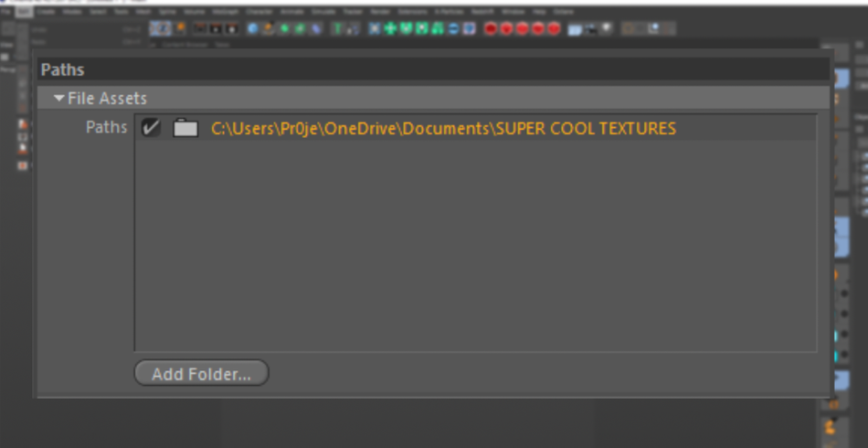Click the blue-purple deformer toolbar icon
The image size is (868, 448).
[316, 28]
